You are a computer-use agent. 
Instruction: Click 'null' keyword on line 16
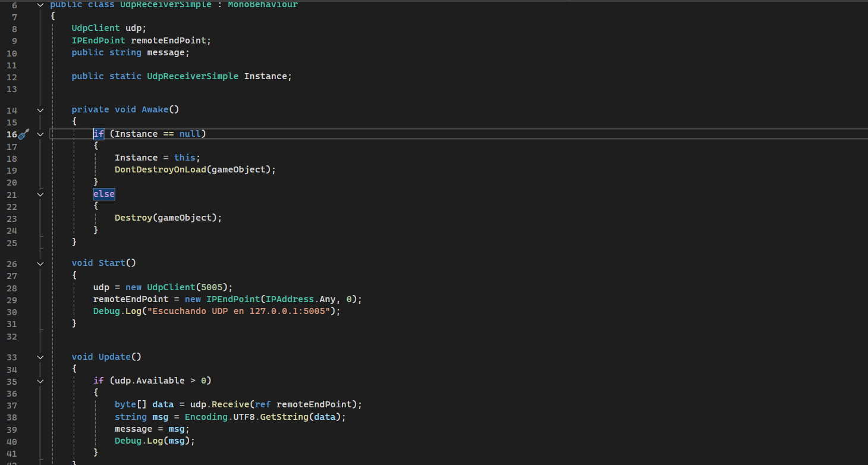pos(190,134)
